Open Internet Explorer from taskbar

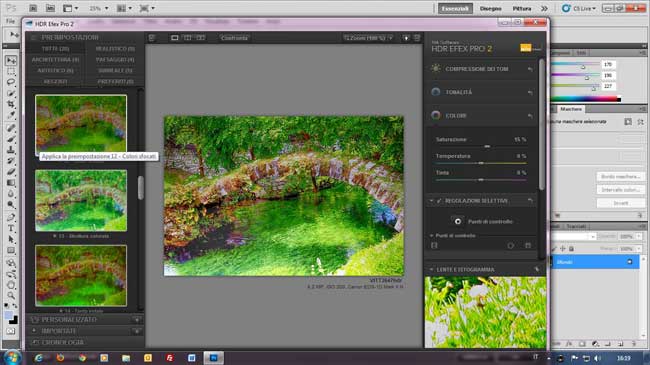coord(39,358)
